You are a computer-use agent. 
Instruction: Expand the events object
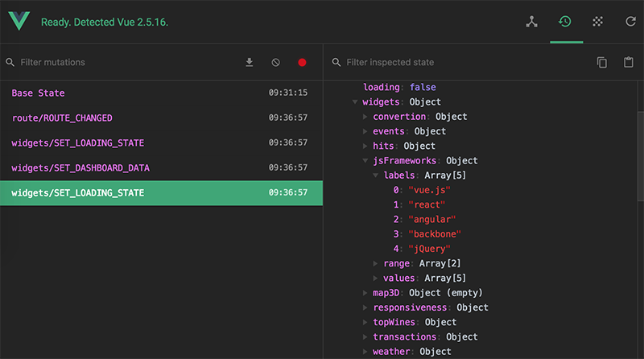[365, 131]
